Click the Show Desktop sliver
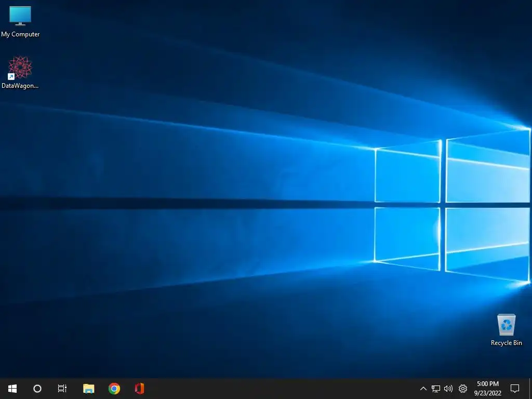 [530, 389]
